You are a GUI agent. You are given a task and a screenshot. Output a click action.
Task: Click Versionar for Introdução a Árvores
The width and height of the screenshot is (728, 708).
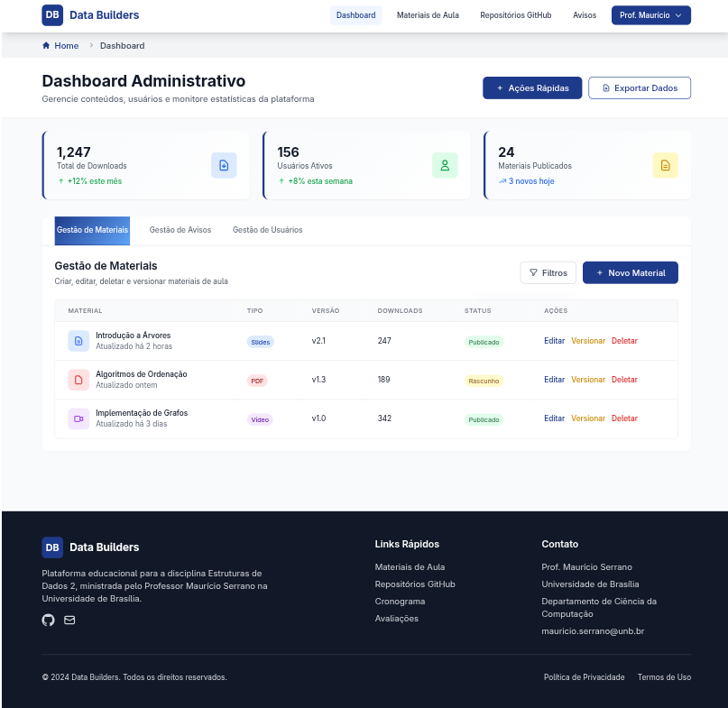point(588,341)
